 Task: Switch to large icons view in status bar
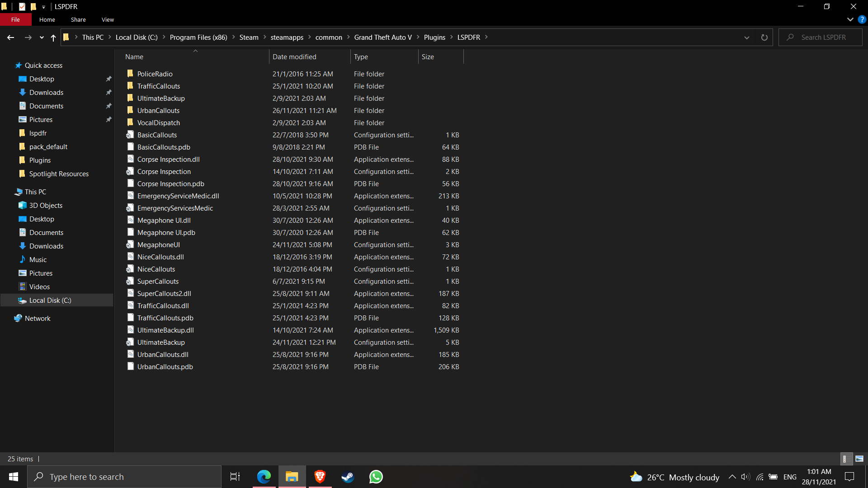click(x=859, y=459)
